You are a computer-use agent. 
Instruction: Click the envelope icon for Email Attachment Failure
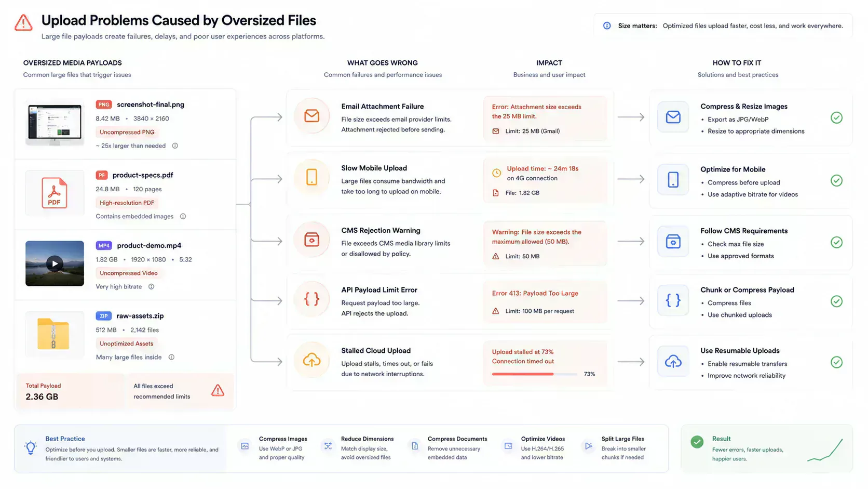tap(311, 115)
